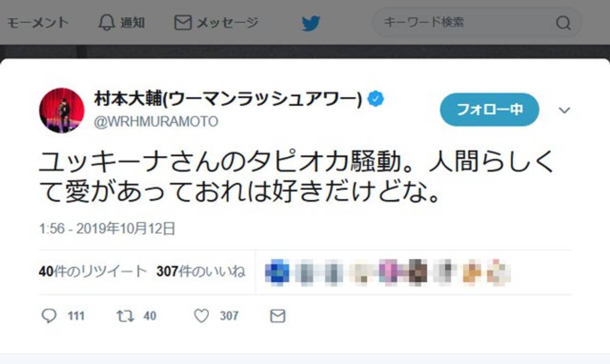Image resolution: width=610 pixels, height=364 pixels.
Task: Open the メッセージ menu item
Action: pyautogui.click(x=217, y=23)
